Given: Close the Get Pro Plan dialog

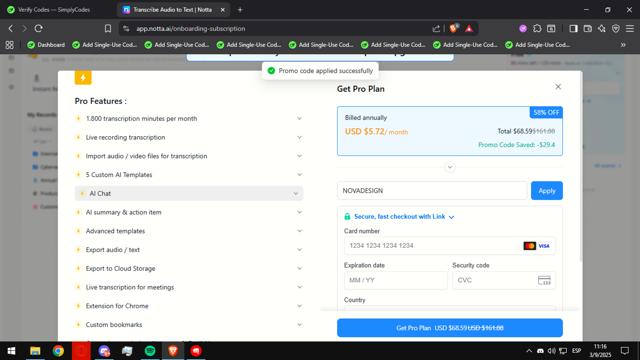Looking at the screenshot, I should tap(558, 87).
